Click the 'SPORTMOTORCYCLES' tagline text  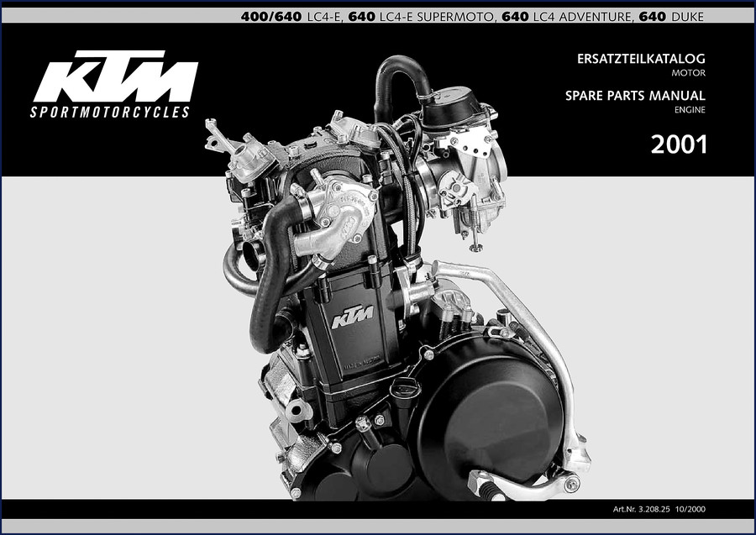tap(110, 113)
